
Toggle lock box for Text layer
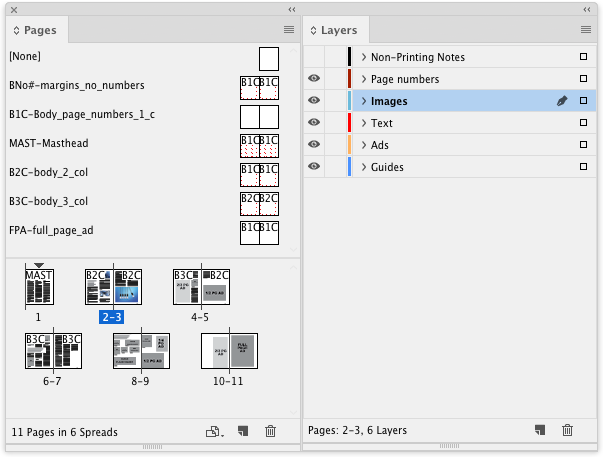point(336,123)
